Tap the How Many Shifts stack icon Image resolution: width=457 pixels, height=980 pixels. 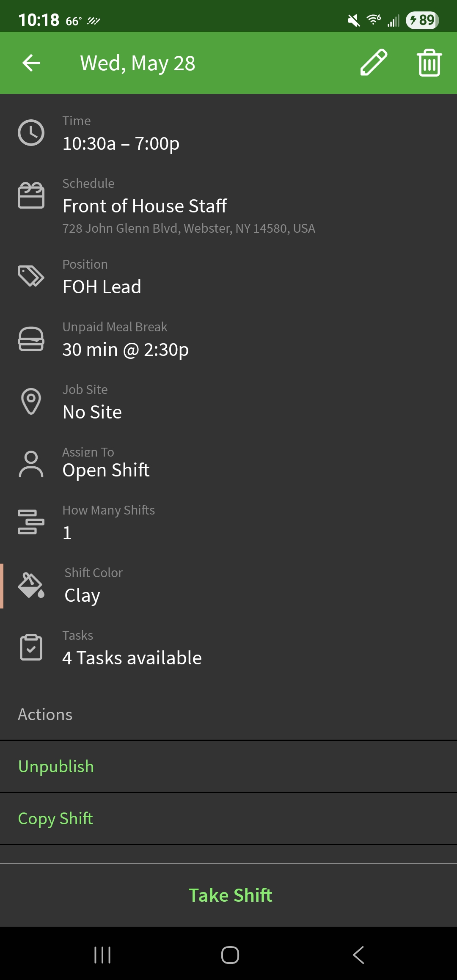[x=31, y=522]
